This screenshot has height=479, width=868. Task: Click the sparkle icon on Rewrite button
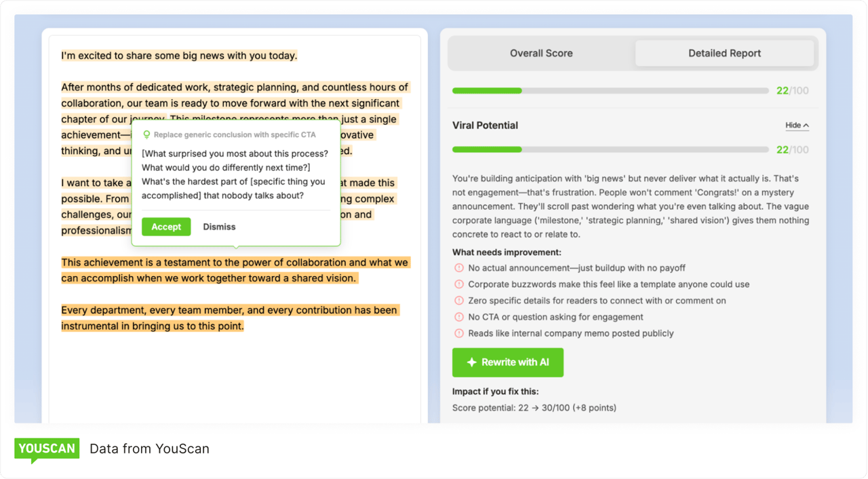tap(472, 362)
